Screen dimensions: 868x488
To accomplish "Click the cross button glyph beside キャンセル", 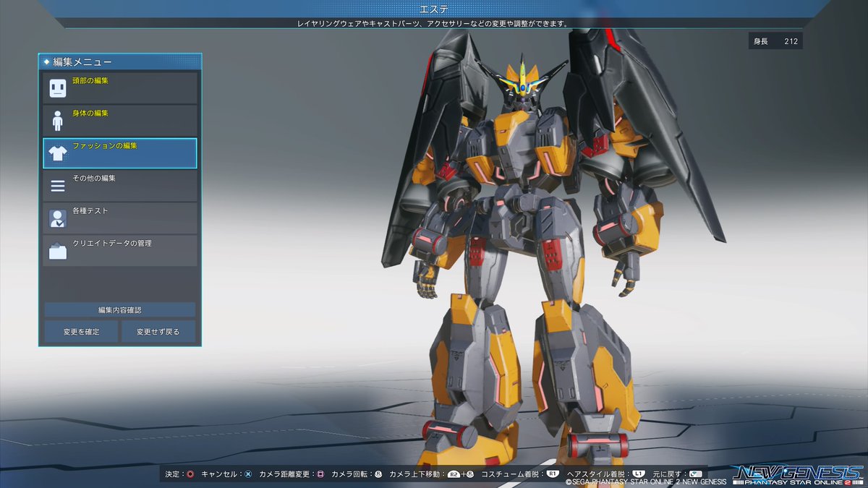I will (x=248, y=474).
